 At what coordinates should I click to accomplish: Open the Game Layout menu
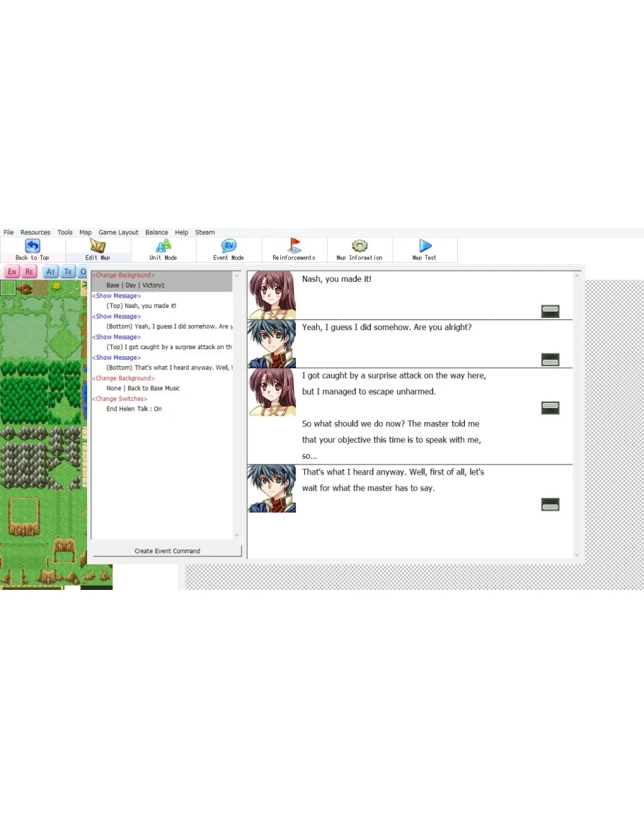118,232
